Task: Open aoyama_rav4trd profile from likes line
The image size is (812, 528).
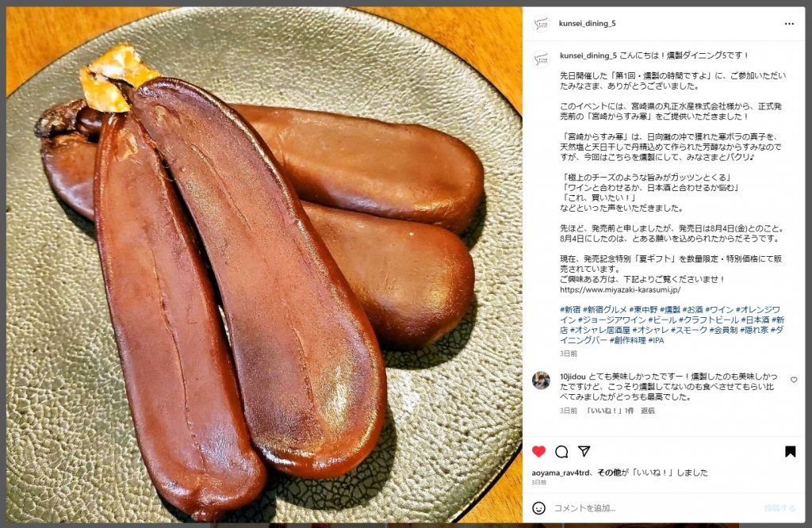Action: click(x=561, y=473)
